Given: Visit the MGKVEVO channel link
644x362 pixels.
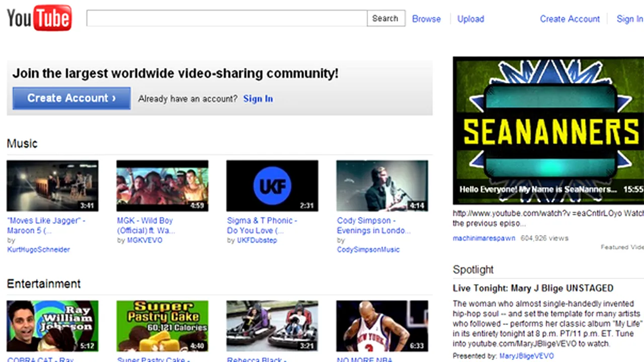Looking at the screenshot, I should coord(144,240).
